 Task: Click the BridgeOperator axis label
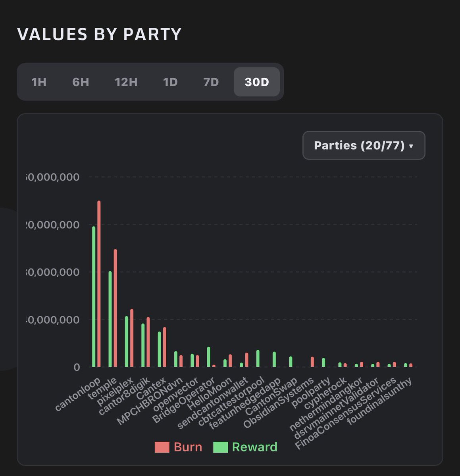coord(183,401)
